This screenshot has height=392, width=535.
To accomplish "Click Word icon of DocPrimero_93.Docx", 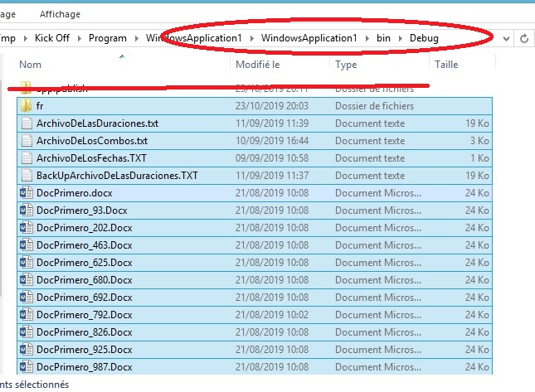I will click(27, 211).
